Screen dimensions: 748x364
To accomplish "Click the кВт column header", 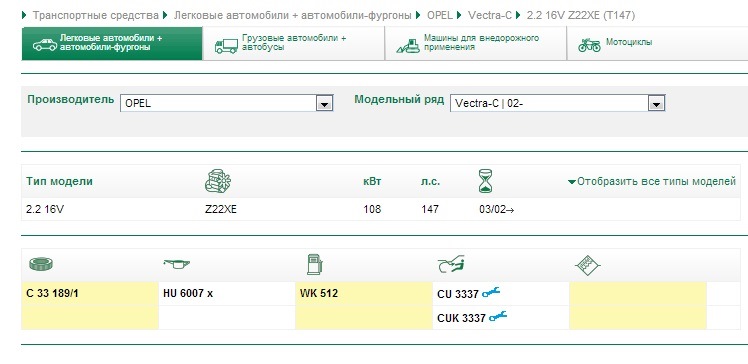I will point(372,182).
